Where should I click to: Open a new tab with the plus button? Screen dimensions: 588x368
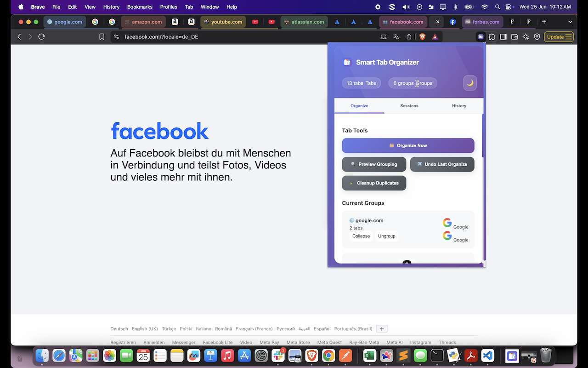pyautogui.click(x=544, y=22)
